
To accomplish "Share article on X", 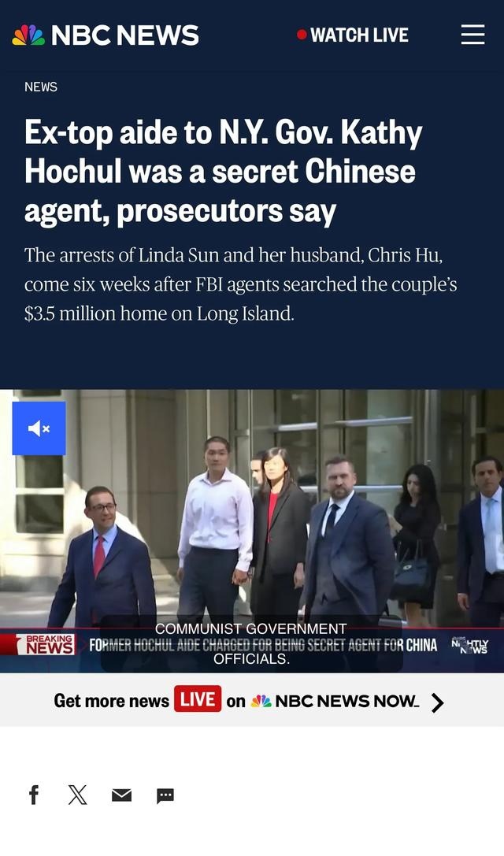I will [x=77, y=795].
